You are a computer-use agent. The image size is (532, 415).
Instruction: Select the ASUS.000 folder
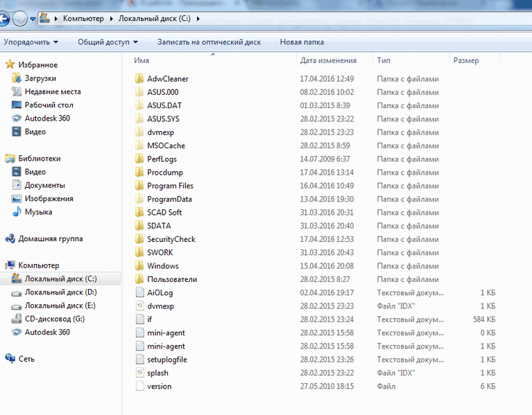162,92
